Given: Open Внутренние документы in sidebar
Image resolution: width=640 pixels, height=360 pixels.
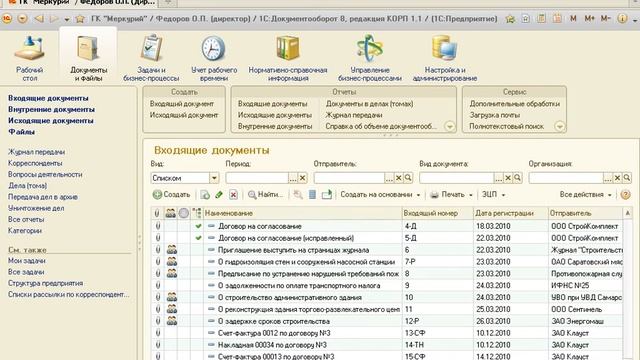Looking at the screenshot, I should click(x=51, y=109).
